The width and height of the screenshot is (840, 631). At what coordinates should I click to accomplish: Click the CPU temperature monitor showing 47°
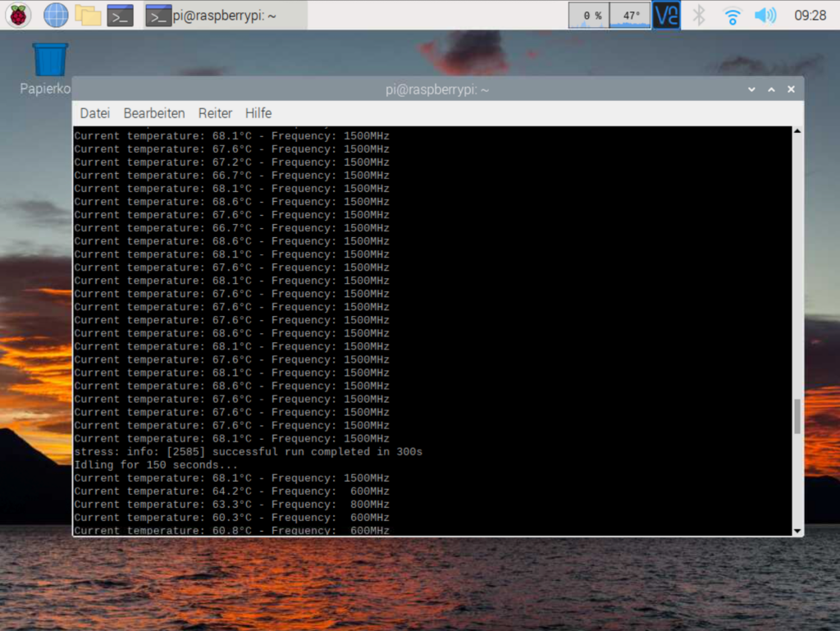[x=630, y=15]
